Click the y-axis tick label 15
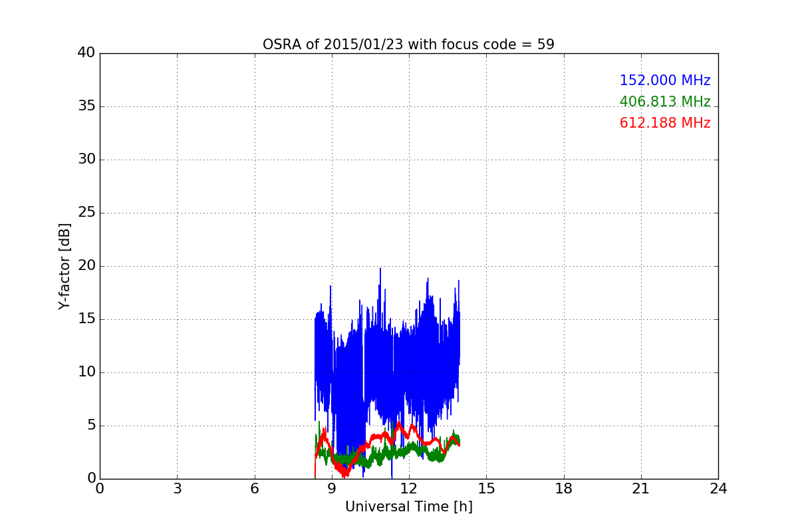Image resolution: width=798 pixels, height=532 pixels. (x=86, y=319)
